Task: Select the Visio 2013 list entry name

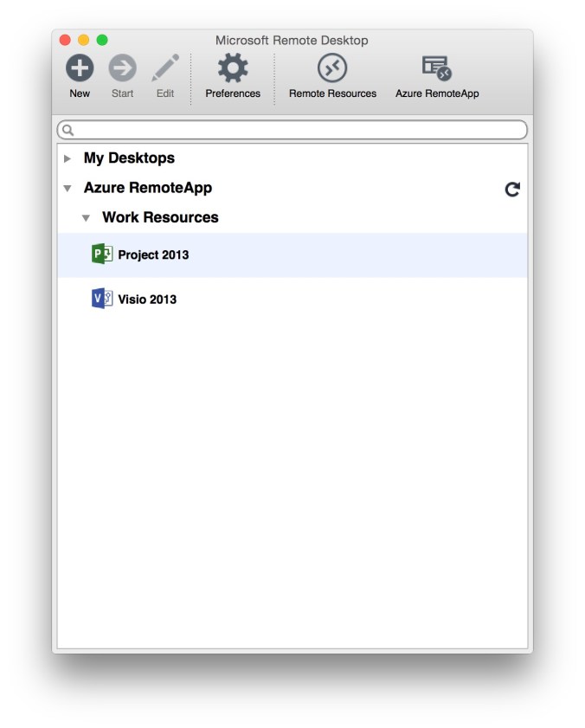Action: (147, 300)
